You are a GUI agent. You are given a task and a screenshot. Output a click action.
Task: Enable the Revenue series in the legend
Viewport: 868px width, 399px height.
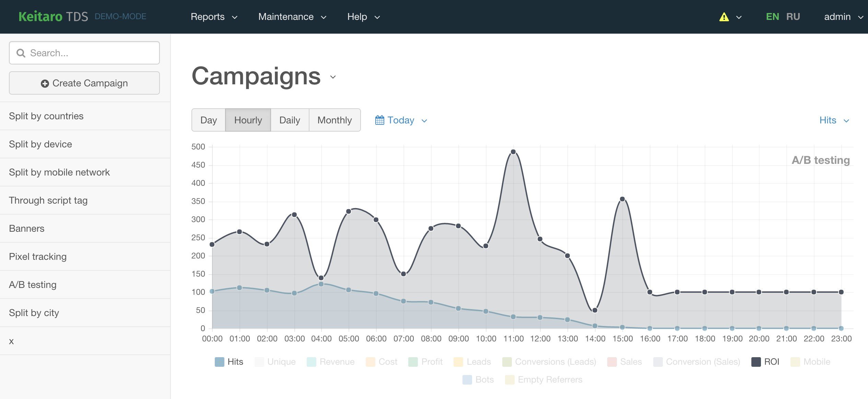331,362
